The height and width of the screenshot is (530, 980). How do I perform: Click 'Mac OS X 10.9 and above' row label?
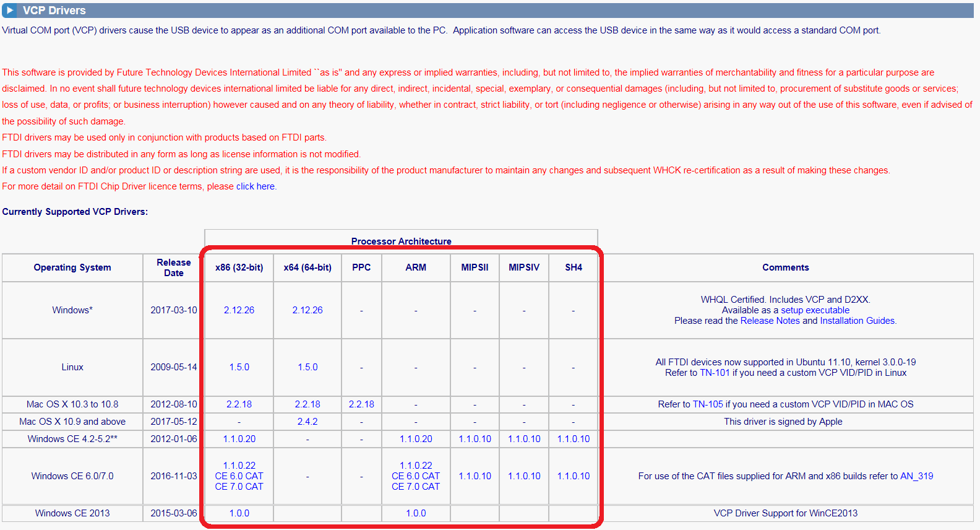point(72,422)
